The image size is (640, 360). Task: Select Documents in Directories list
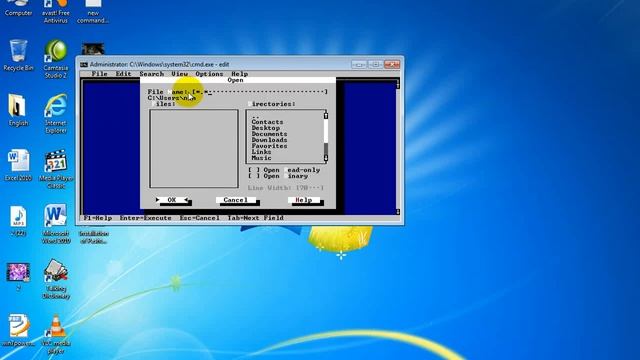(269, 134)
